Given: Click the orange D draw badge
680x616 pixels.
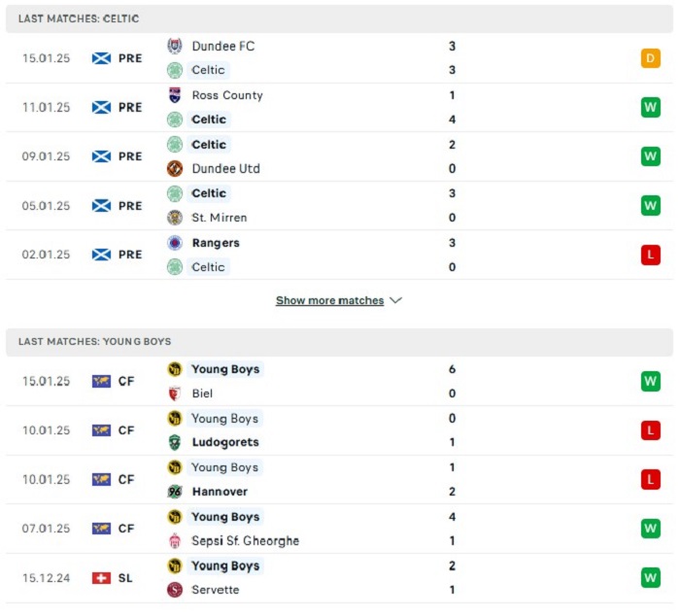Looking at the screenshot, I should point(651,58).
